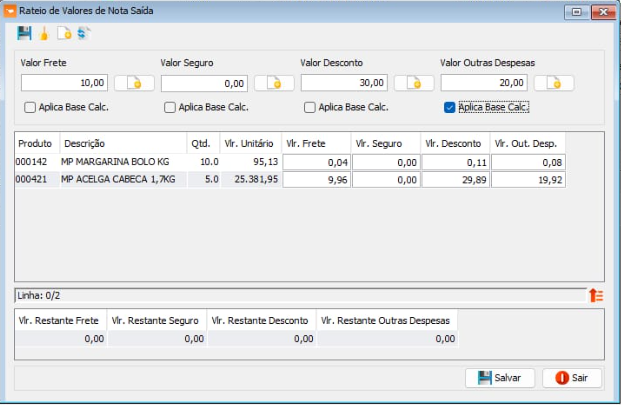Enable Aplica Base Calc. under Valor Frete

30,107
